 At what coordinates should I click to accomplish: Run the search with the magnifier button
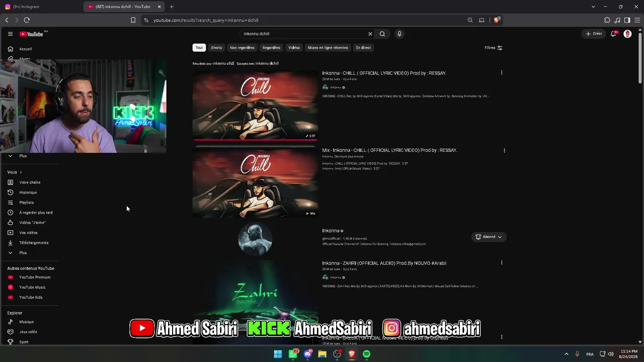382,34
